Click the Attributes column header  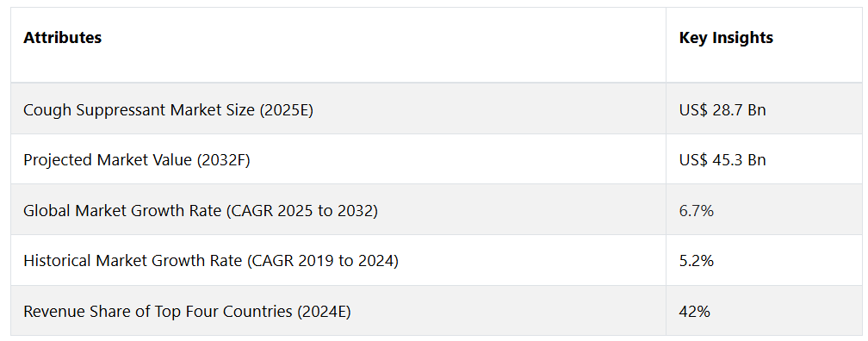tap(63, 38)
